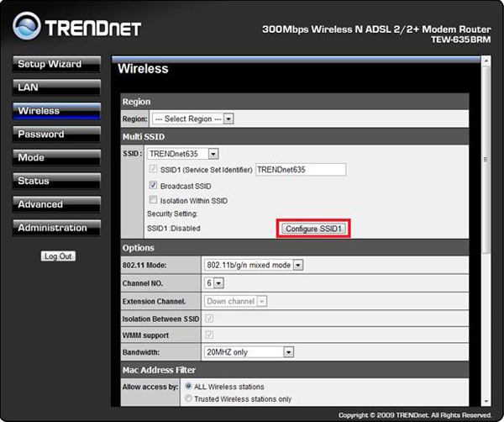Viewport: 504px width, 422px height.
Task: Expand the SSID TRENDnet635 dropdown
Action: point(183,154)
